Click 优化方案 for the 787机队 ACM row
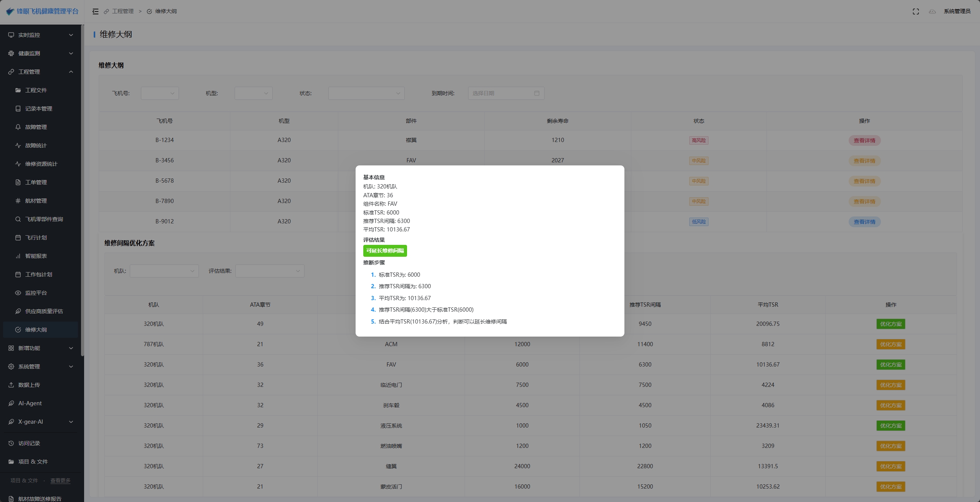 click(891, 344)
